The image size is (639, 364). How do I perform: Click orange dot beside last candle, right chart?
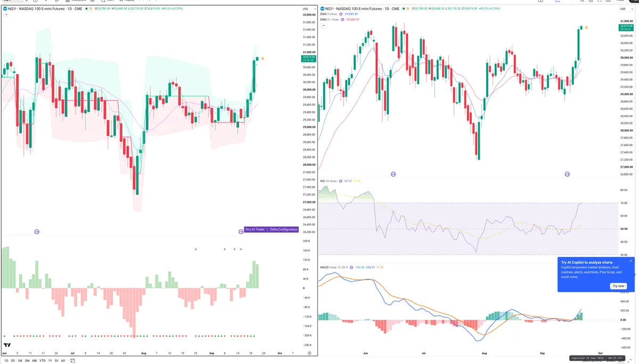coord(586,27)
